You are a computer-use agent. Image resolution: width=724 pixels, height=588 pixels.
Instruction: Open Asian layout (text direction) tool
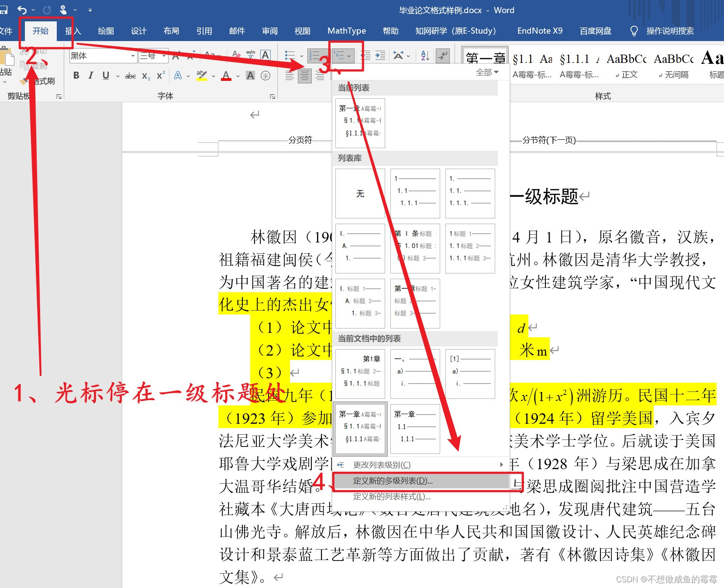pyautogui.click(x=398, y=55)
